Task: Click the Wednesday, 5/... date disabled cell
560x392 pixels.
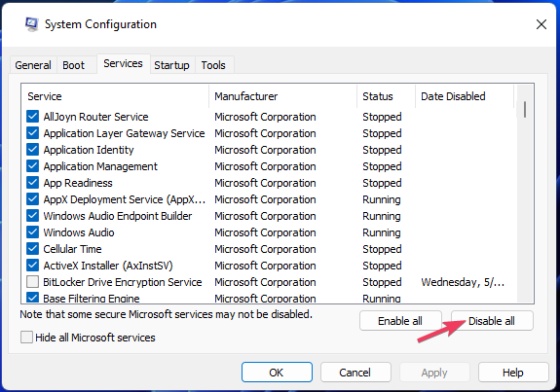Action: (463, 282)
